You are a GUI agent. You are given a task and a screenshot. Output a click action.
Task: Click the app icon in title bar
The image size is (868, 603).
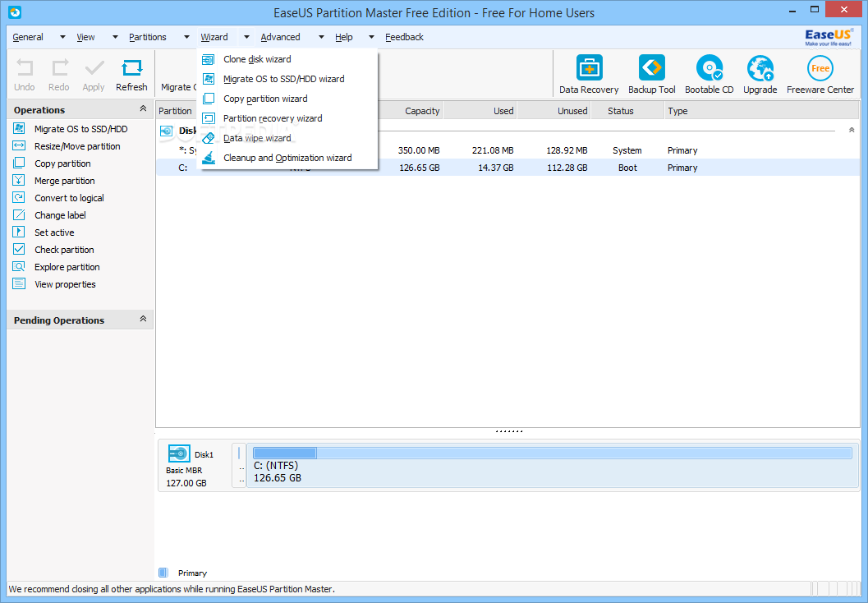coord(15,12)
